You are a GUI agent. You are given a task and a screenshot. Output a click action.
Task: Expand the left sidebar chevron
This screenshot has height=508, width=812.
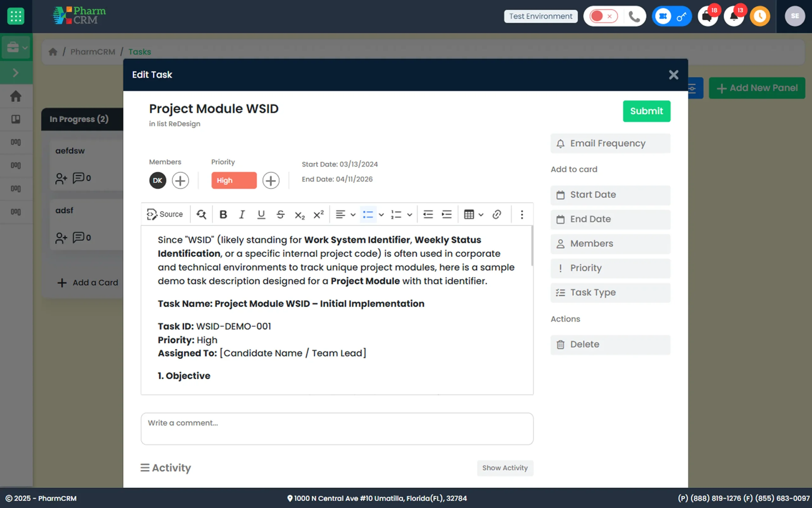(16, 73)
